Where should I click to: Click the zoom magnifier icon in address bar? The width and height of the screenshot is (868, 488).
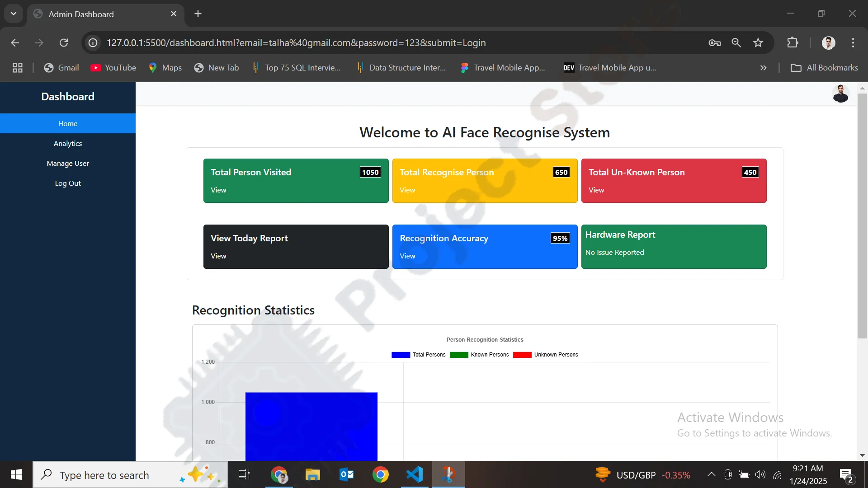point(736,42)
